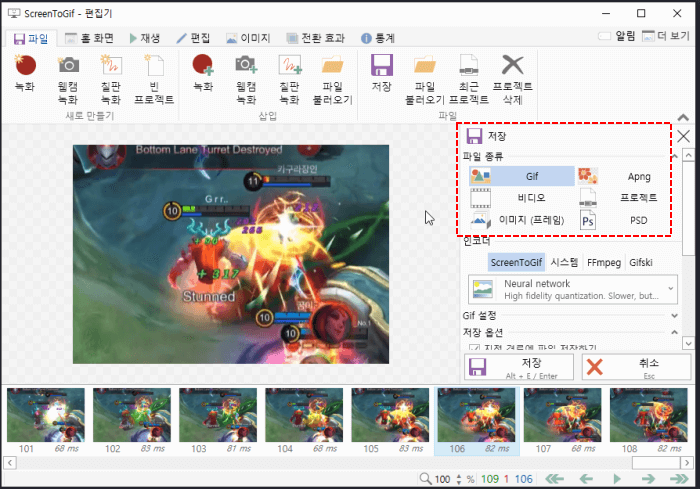Go to the last frame

pyautogui.click(x=679, y=479)
